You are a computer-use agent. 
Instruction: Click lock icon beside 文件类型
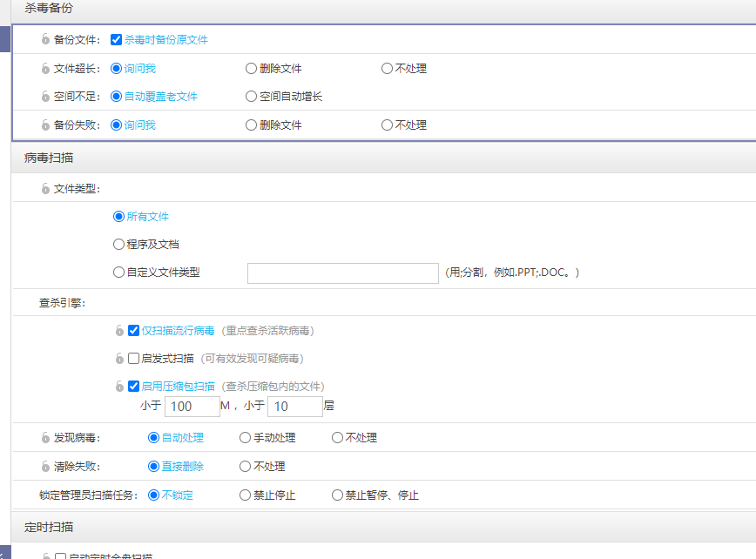tap(45, 188)
